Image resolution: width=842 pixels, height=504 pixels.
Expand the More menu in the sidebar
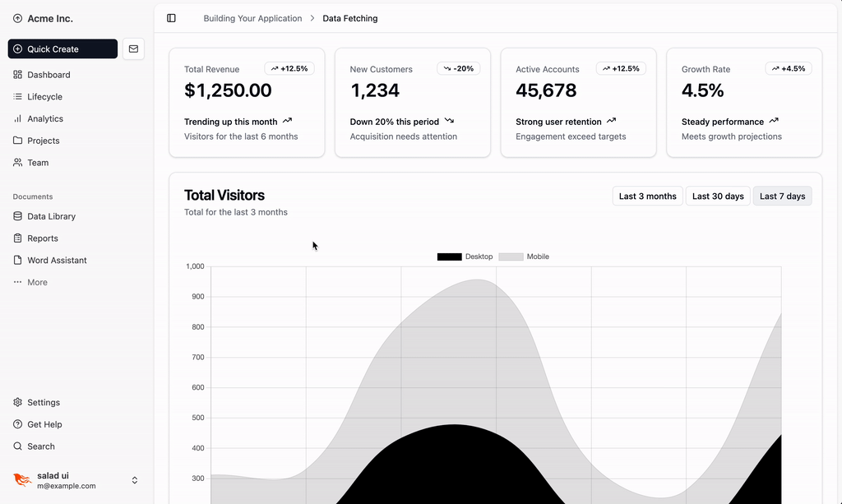[x=38, y=281]
